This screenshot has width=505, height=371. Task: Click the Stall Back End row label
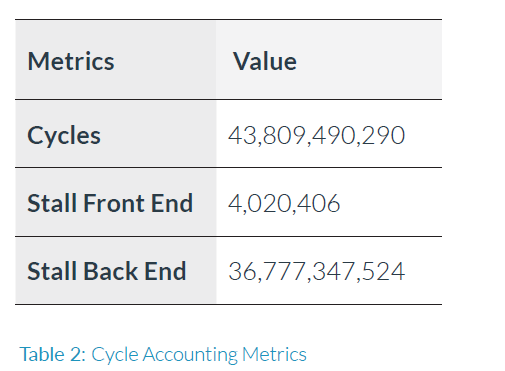coord(107,271)
